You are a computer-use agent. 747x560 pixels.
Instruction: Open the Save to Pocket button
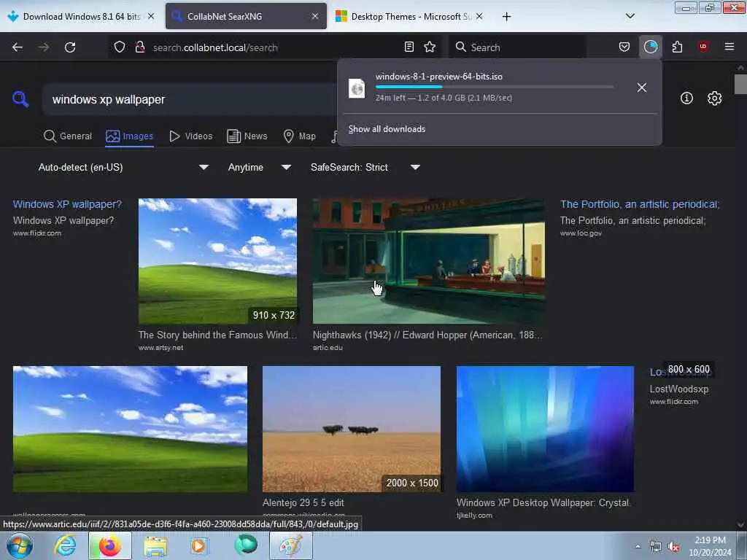point(624,47)
